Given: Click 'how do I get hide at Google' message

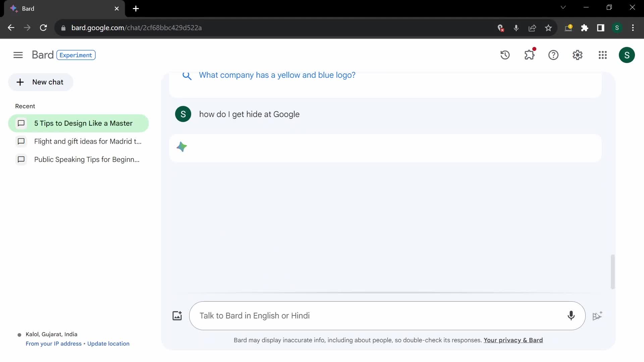Looking at the screenshot, I should coord(249,114).
